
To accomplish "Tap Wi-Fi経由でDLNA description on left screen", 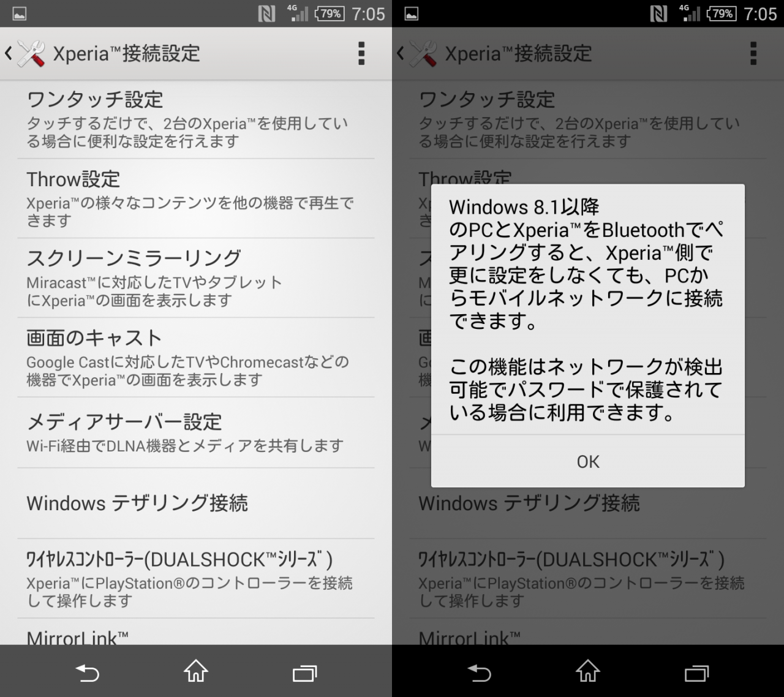I will [185, 446].
